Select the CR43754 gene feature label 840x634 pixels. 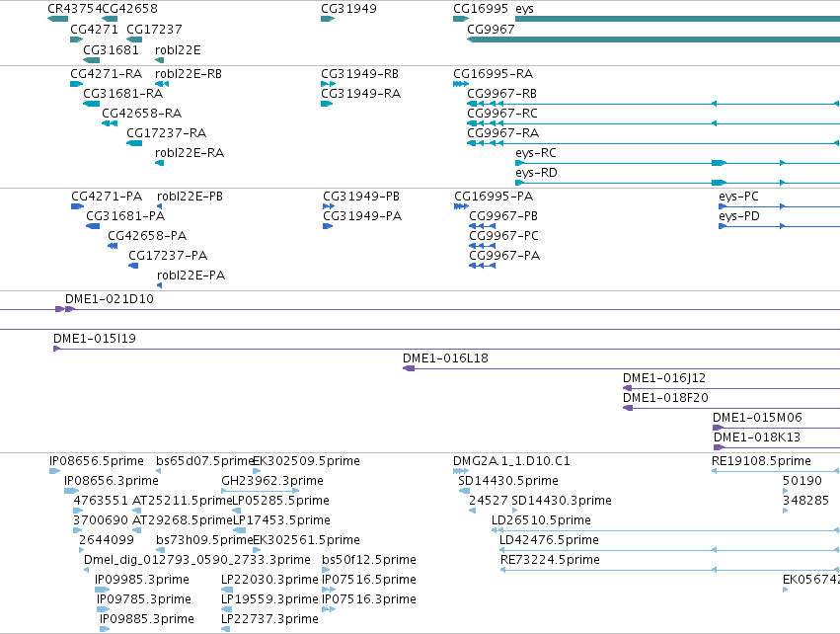coord(74,9)
